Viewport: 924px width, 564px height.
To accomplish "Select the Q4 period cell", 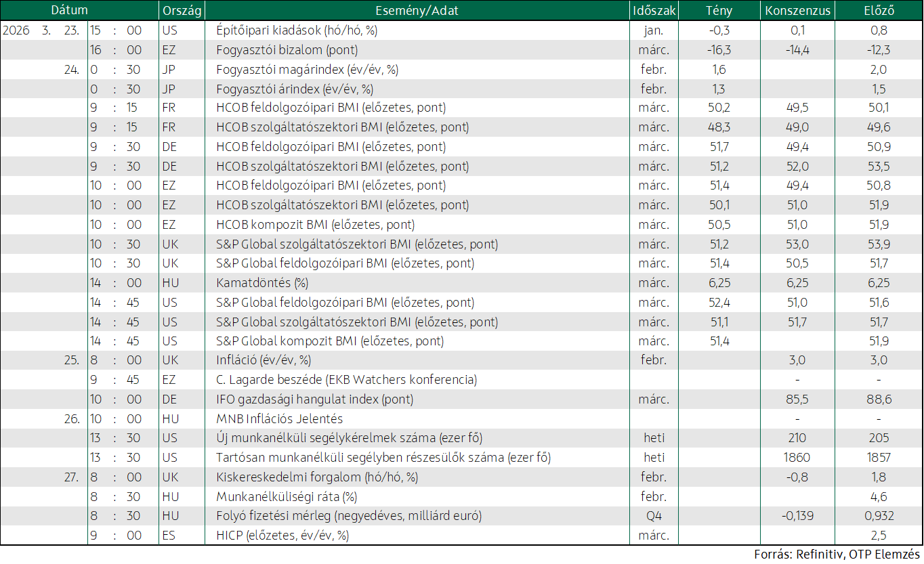I will [x=653, y=516].
